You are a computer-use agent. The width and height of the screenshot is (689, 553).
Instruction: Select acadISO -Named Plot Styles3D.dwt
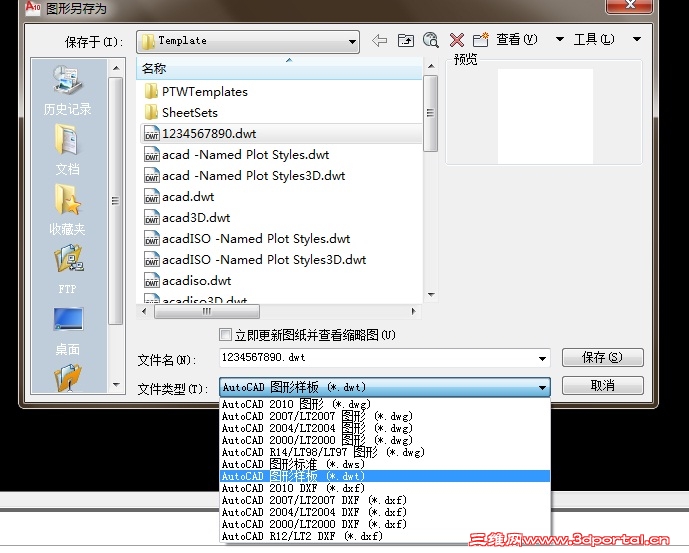coord(255,260)
